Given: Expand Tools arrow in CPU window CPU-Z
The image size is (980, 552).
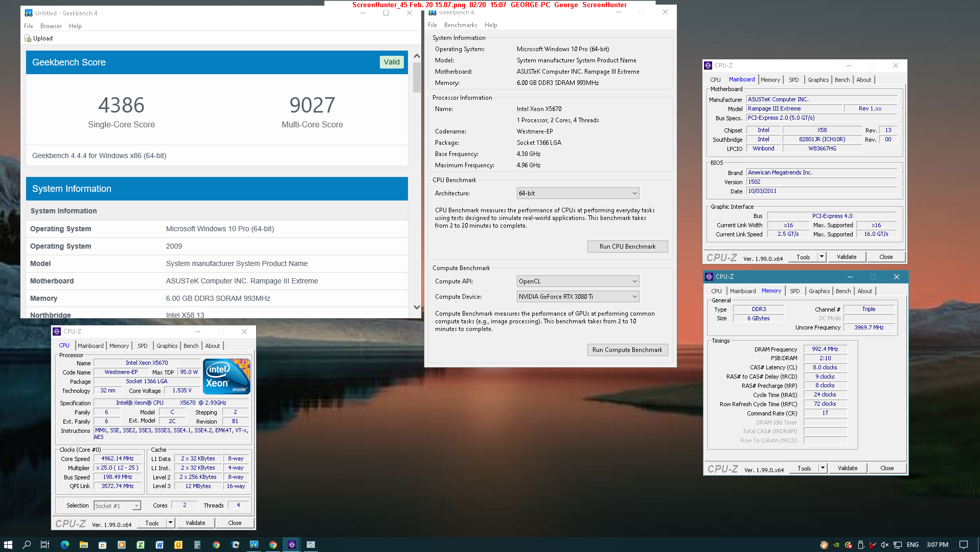Looking at the screenshot, I should click(170, 523).
